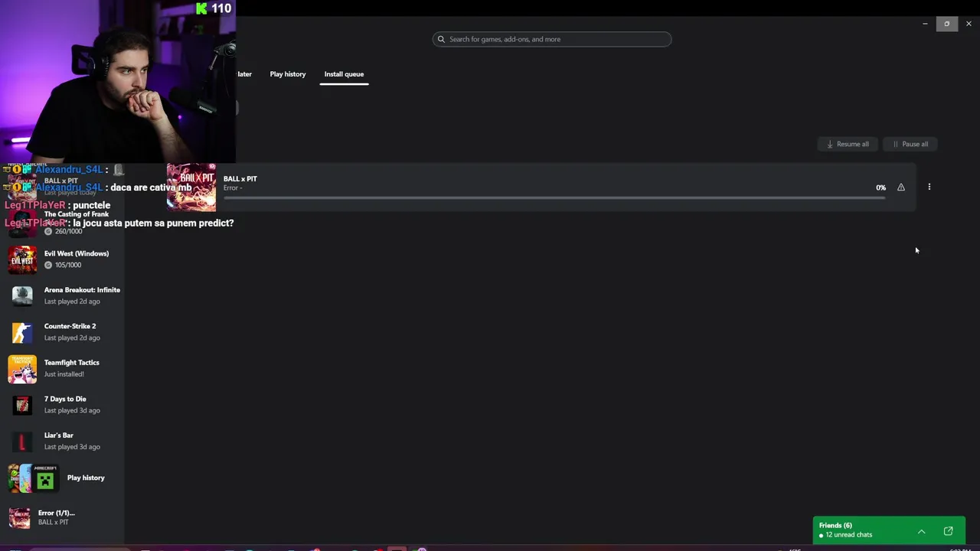Click the 'Error -' status text
This screenshot has height=551, width=980.
pyautogui.click(x=233, y=188)
